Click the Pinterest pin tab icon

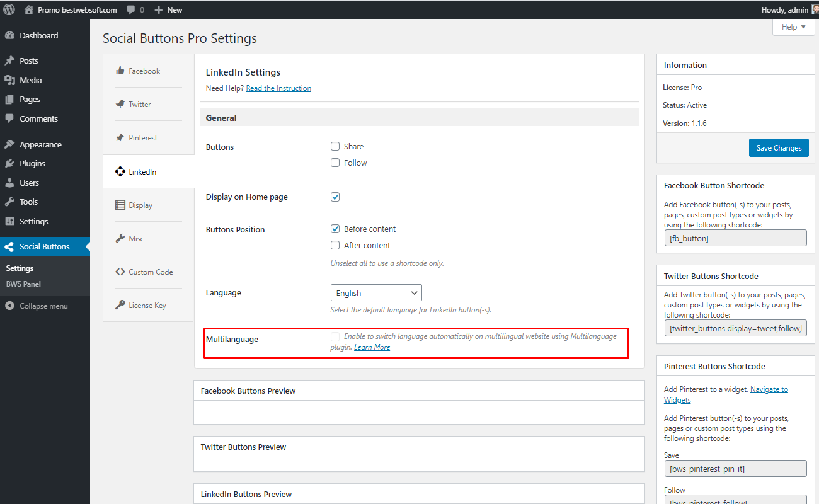[x=120, y=137]
